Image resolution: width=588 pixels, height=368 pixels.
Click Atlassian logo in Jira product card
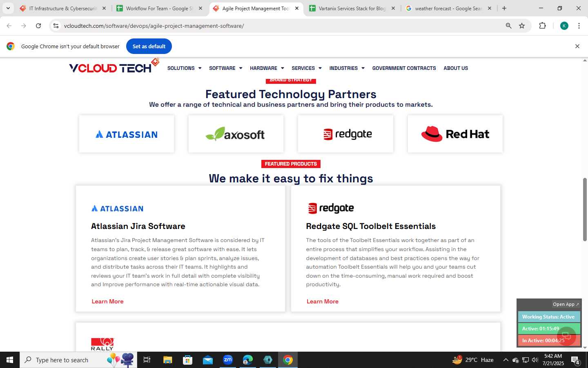tap(117, 209)
